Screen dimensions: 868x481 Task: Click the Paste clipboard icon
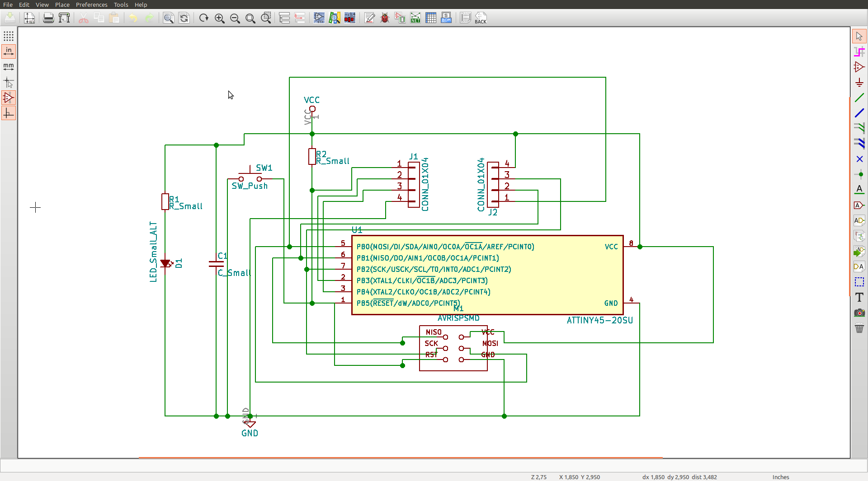coord(114,18)
